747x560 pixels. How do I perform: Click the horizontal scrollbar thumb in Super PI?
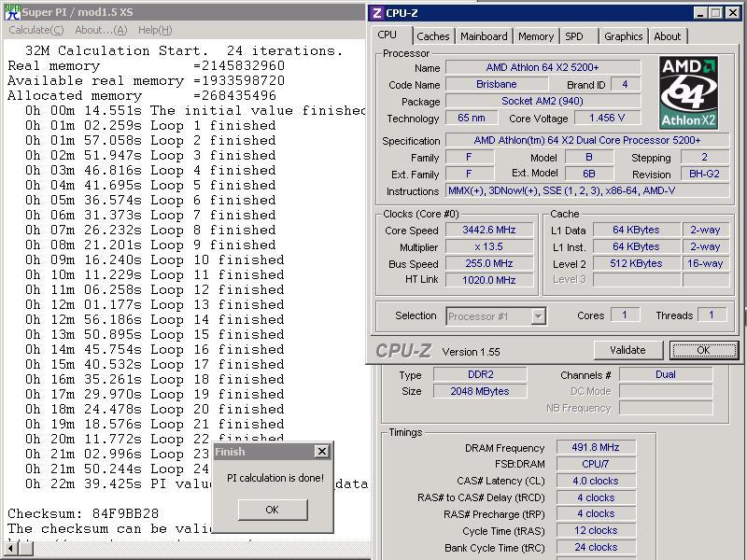25,548
